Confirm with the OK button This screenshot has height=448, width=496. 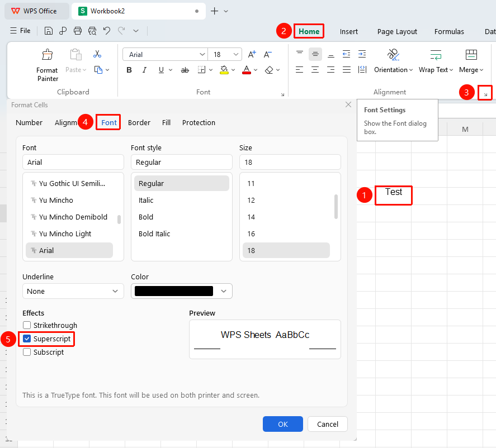coord(283,424)
